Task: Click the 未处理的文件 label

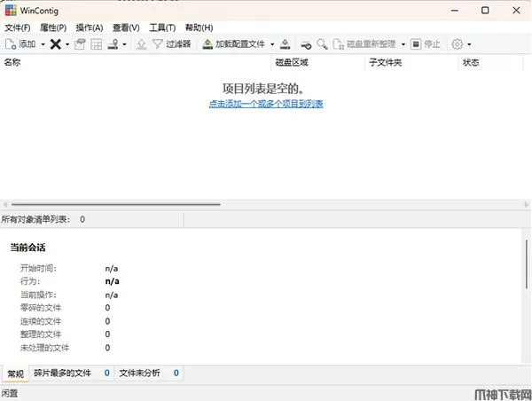Action: [x=45, y=348]
